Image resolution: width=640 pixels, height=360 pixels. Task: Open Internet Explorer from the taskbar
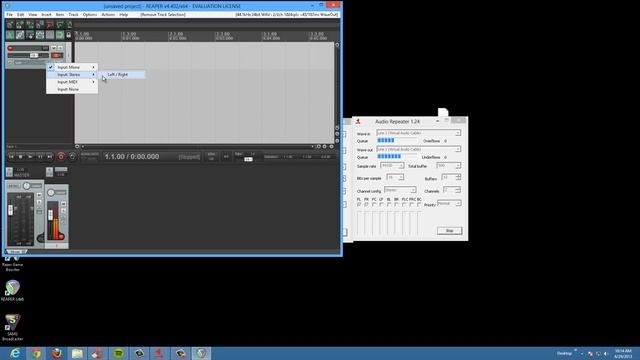16,353
